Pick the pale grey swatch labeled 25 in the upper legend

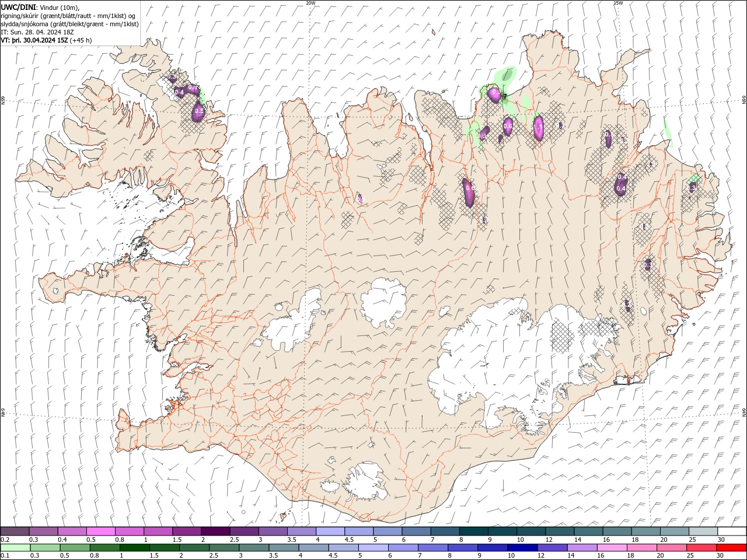click(703, 531)
